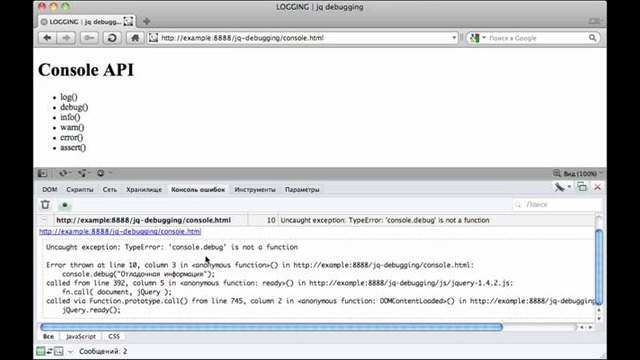
Task: Switch to the Хранилище tab
Action: 144,190
